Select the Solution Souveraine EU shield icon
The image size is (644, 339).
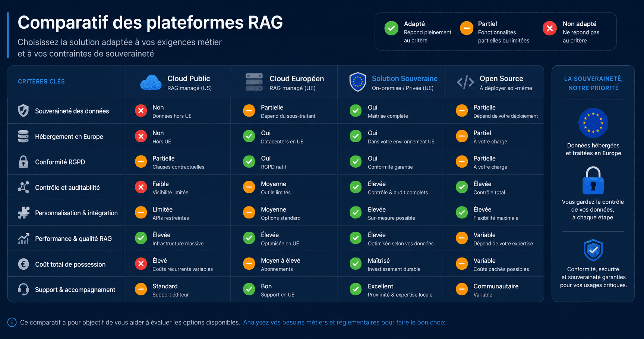tap(358, 82)
